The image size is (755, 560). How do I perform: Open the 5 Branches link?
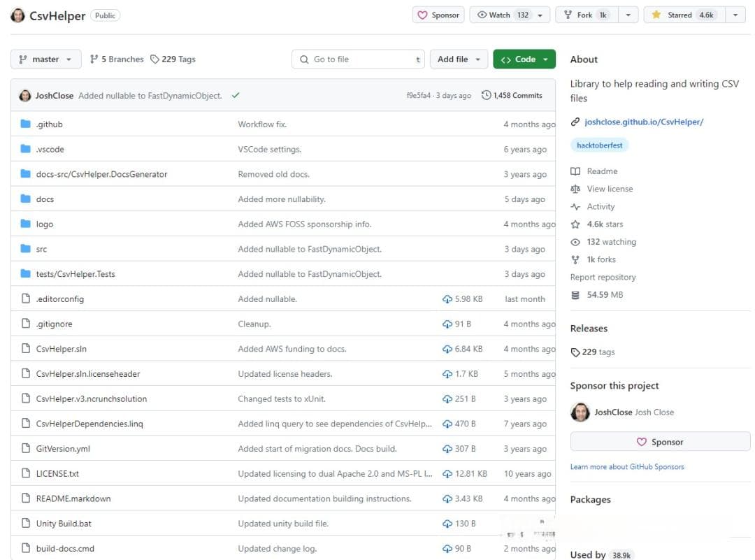pos(117,59)
